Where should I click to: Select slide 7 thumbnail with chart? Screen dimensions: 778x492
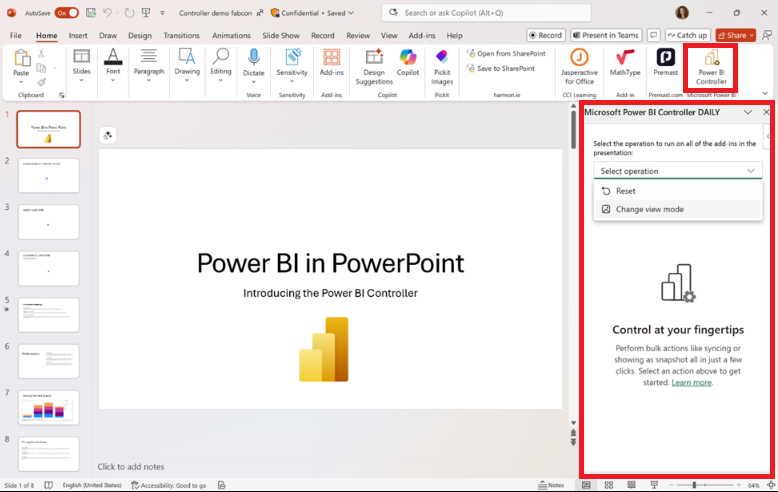coord(49,408)
